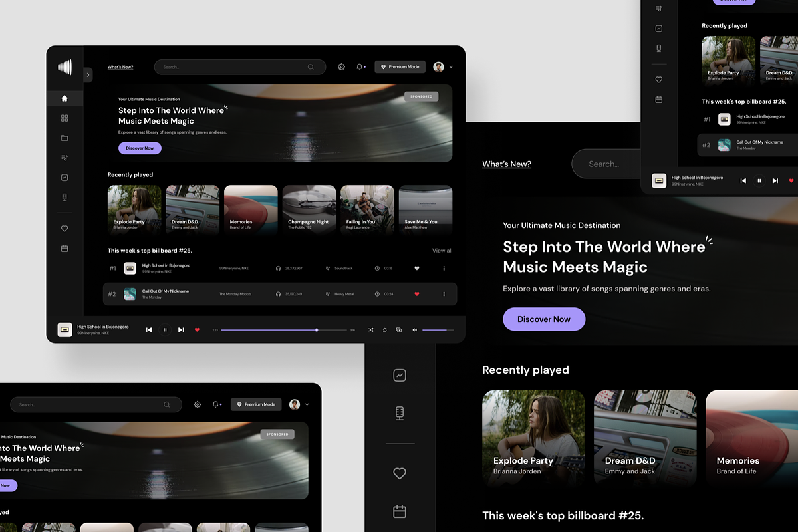Image resolution: width=798 pixels, height=532 pixels.
Task: Click Discover Now in the enlarged window
Action: tap(544, 319)
